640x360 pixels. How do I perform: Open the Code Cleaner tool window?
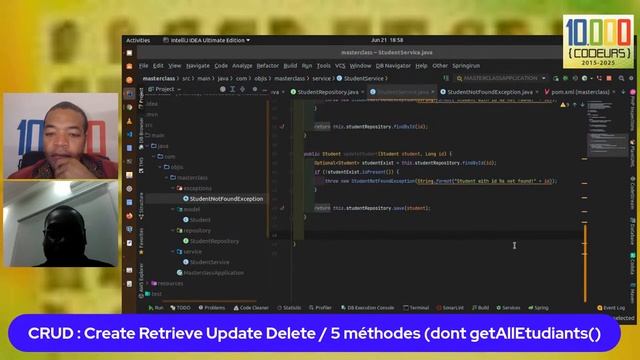coord(251,308)
